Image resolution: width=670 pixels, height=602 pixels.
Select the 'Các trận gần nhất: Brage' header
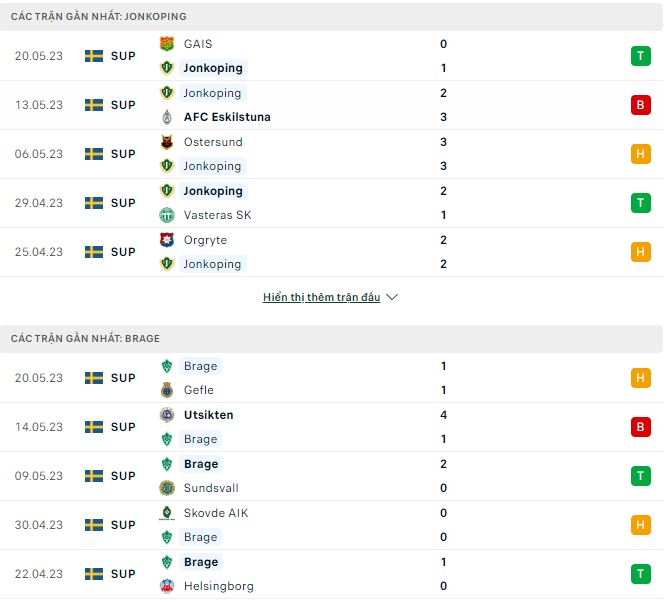85,339
